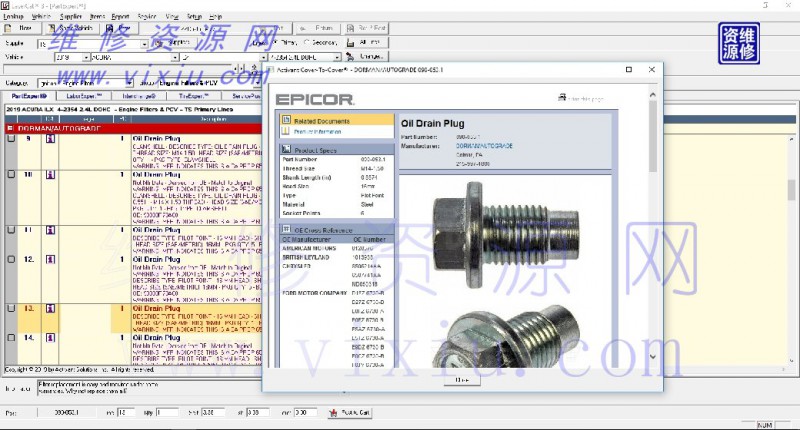Click the New toolbar button
Image resolution: width=800 pixels, height=430 pixels.
pyautogui.click(x=20, y=28)
